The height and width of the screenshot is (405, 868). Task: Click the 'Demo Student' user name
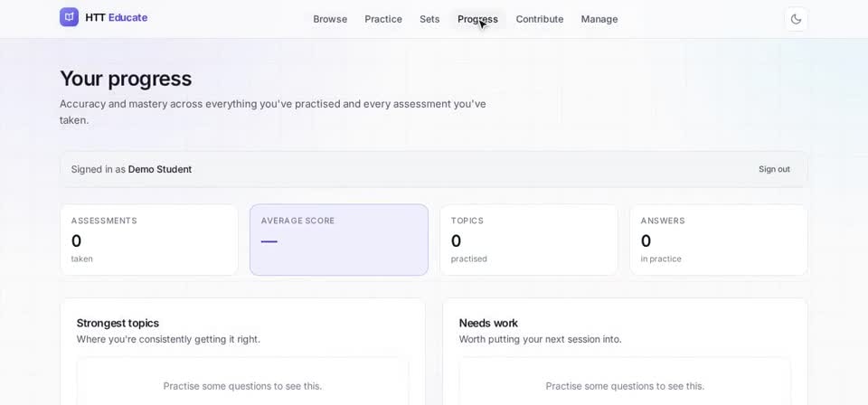tap(160, 169)
